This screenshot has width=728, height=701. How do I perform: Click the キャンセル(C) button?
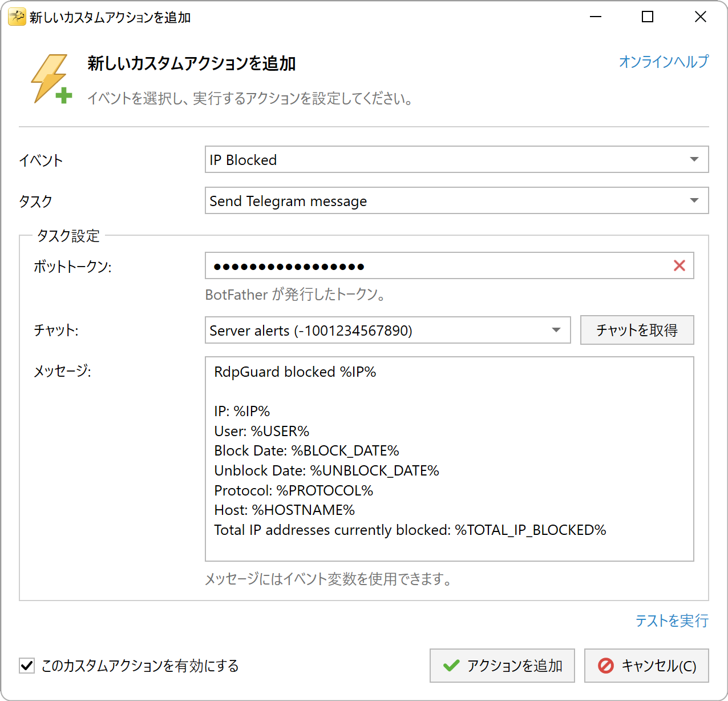pos(646,666)
